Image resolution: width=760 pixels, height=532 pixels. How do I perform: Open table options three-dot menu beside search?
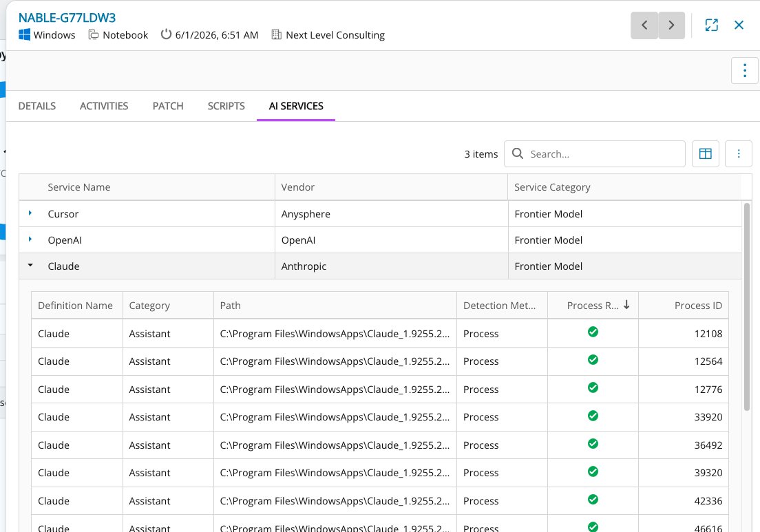pyautogui.click(x=738, y=154)
